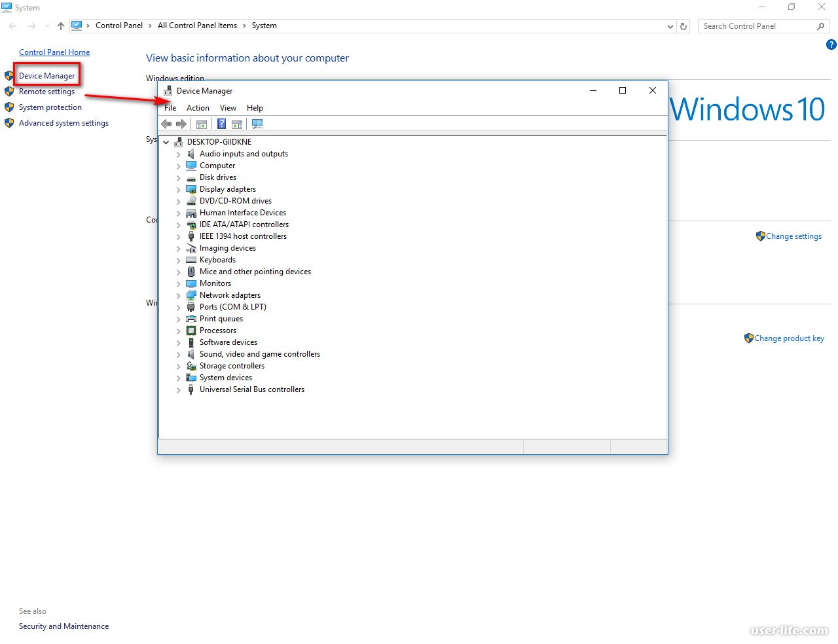Click the Change settings link

[x=793, y=236]
